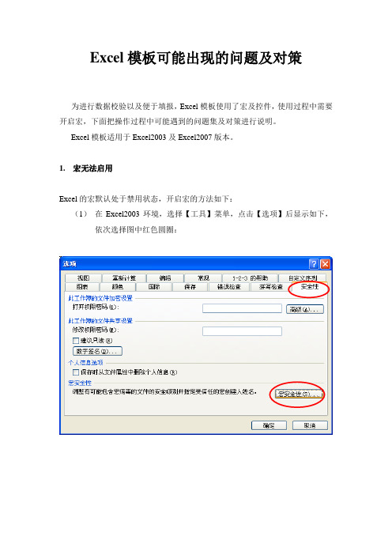
Task: Click the 安全性 tab
Action: click(309, 287)
